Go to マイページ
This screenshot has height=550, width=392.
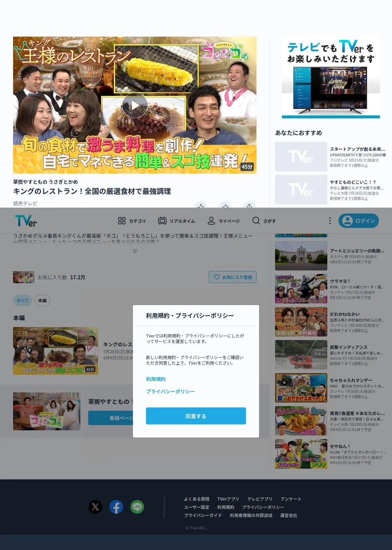(224, 221)
